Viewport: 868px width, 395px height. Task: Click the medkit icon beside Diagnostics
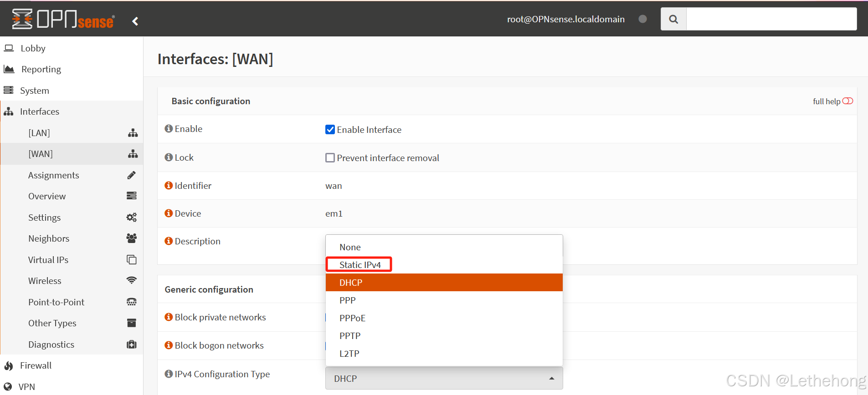pyautogui.click(x=132, y=344)
